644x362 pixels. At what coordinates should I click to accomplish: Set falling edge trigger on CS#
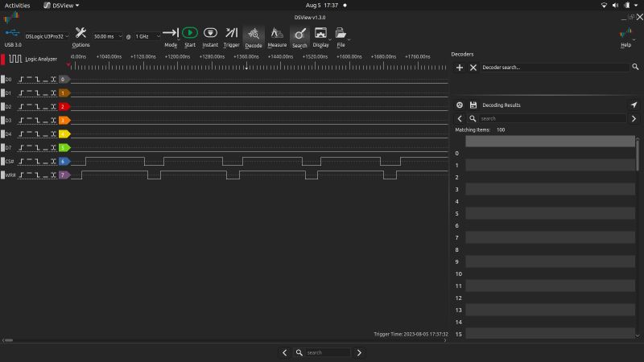(x=37, y=162)
